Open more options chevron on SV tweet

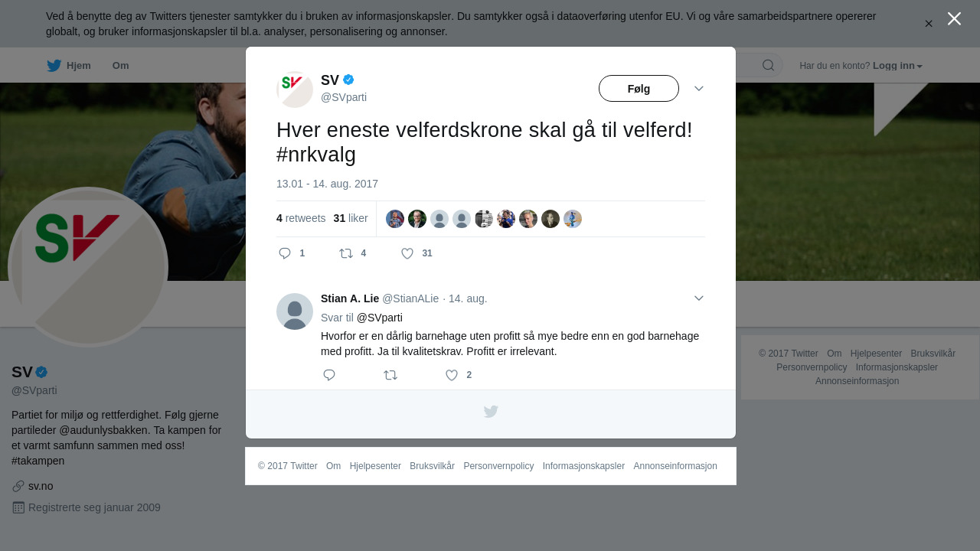[699, 89]
